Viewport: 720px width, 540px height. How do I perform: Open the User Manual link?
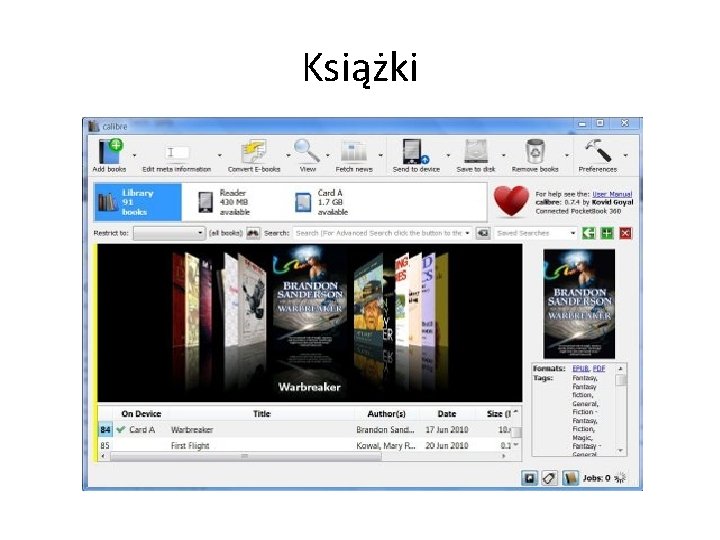[x=612, y=194]
